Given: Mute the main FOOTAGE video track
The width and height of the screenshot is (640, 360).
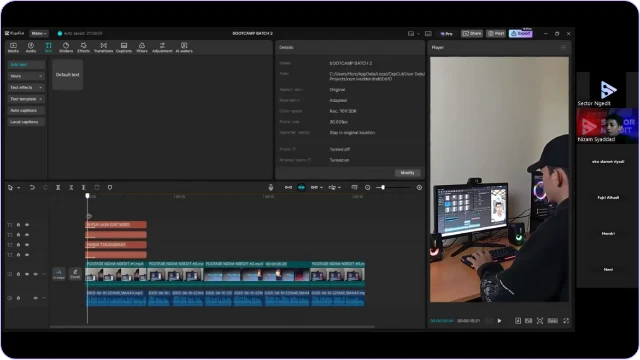Looking at the screenshot, I should click(36, 274).
